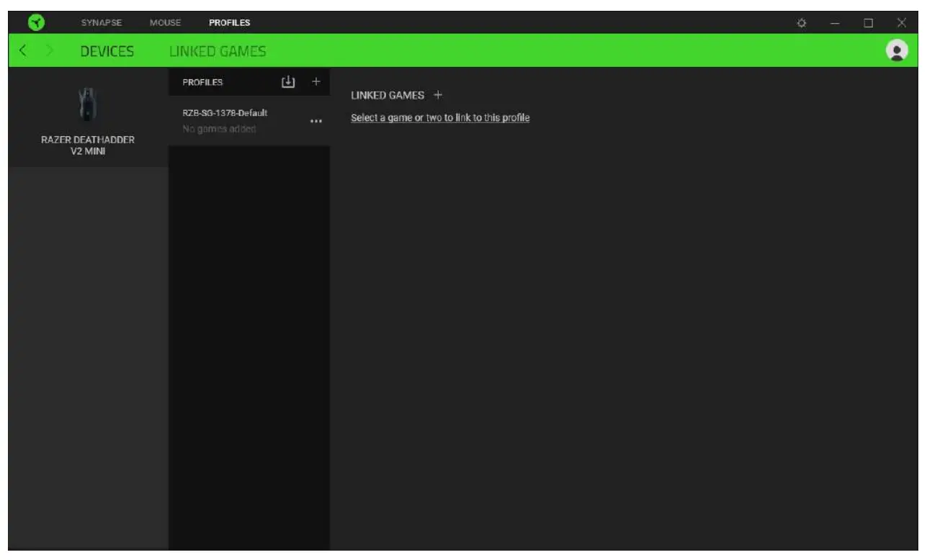This screenshot has height=560, width=927.
Task: Minimize the Synapse window
Action: (x=835, y=23)
